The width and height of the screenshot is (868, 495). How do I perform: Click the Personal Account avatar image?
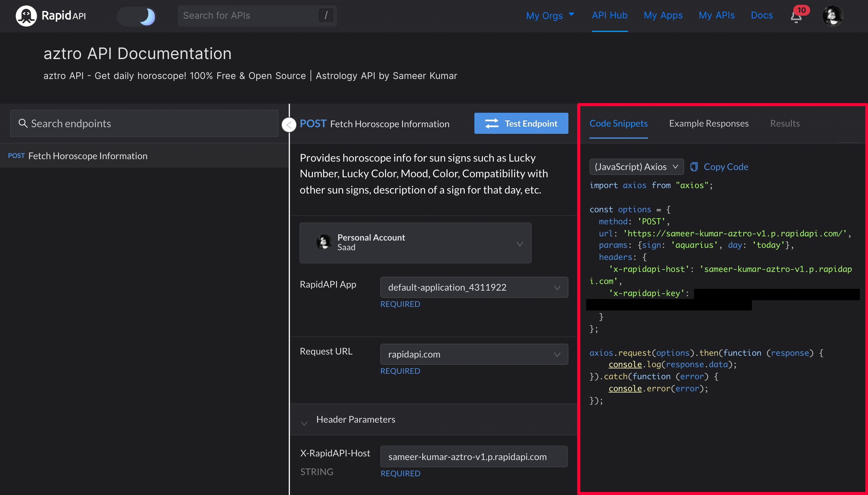324,242
